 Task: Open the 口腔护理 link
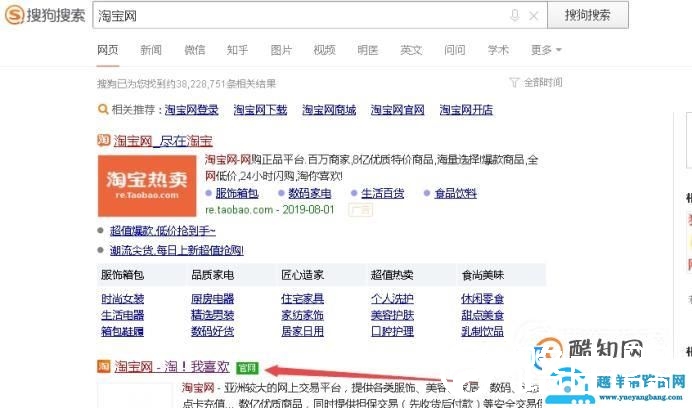pyautogui.click(x=392, y=331)
